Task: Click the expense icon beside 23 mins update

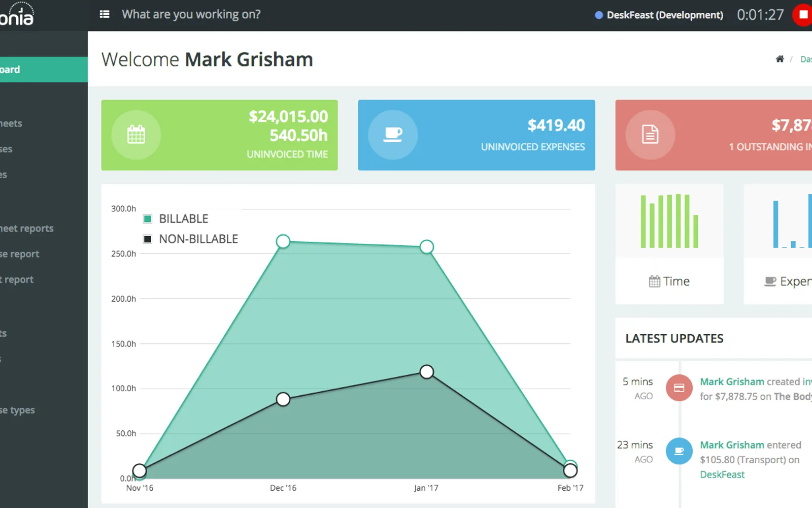Action: (679, 451)
